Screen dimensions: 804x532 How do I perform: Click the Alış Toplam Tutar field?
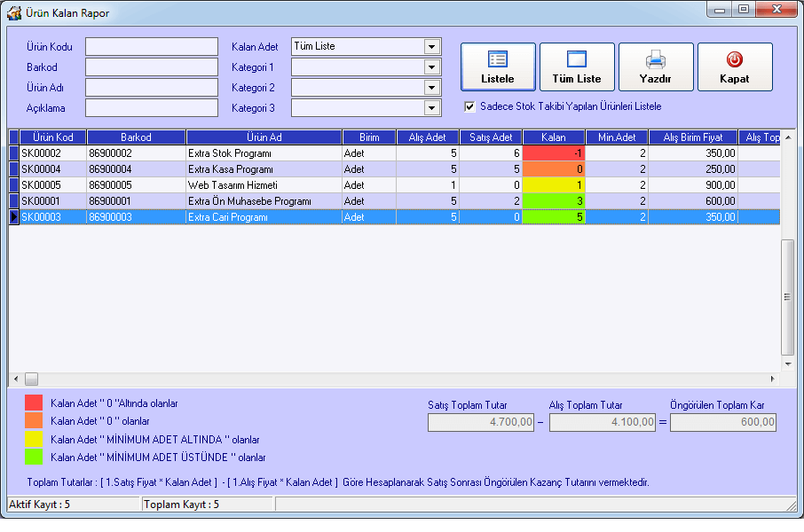click(x=603, y=422)
